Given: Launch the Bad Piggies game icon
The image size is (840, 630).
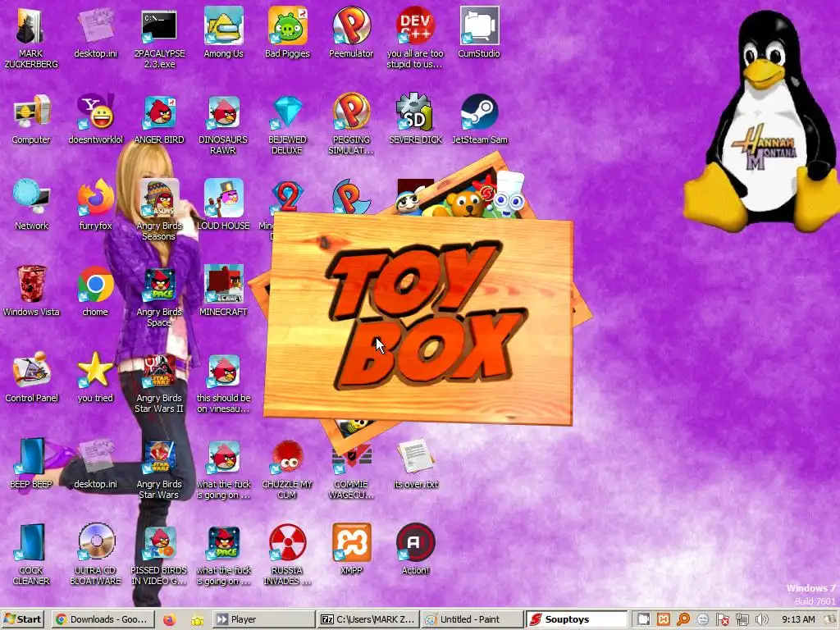Looking at the screenshot, I should (x=287, y=27).
